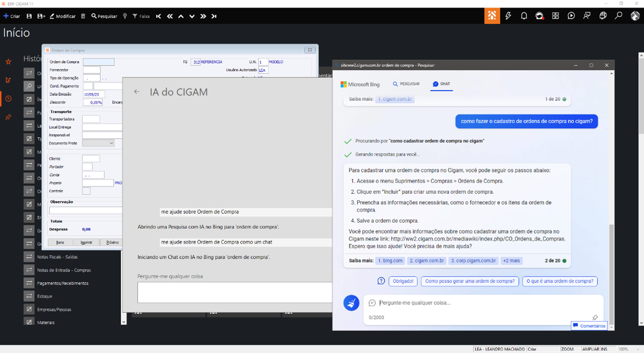644x353 pixels.
Task: Click the pushpin sidebar icon
Action: coord(8,117)
